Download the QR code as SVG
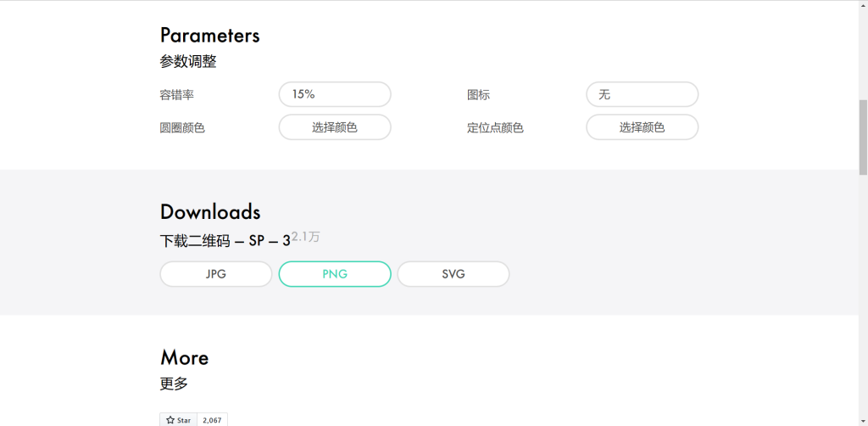 453,274
